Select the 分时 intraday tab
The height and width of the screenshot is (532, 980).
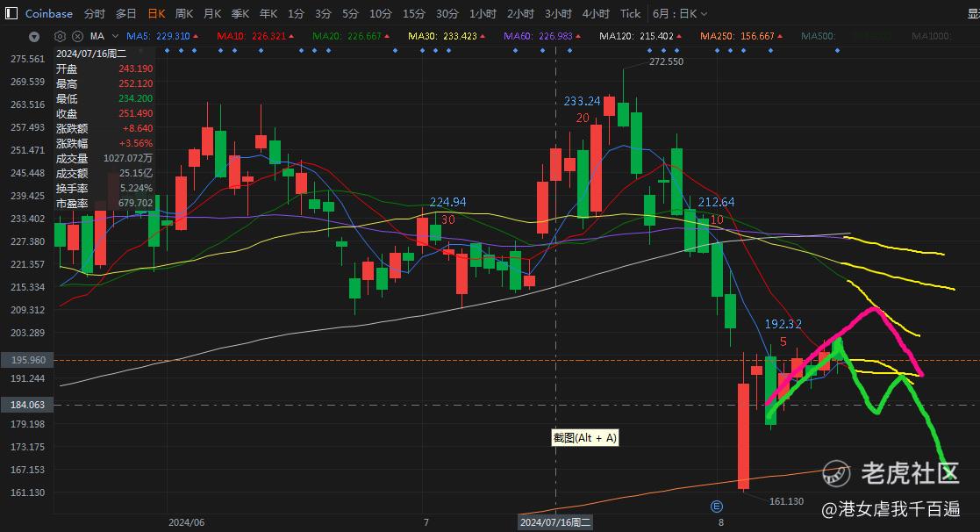95,14
